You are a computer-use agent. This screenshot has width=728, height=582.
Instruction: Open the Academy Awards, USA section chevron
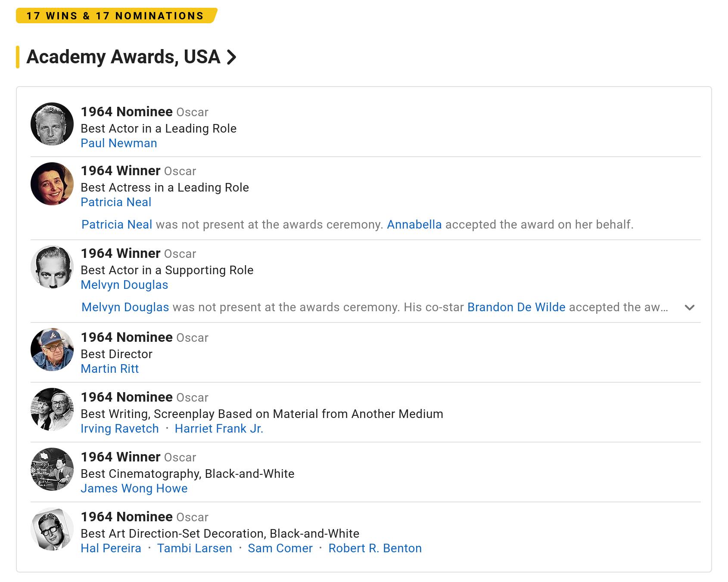click(232, 57)
